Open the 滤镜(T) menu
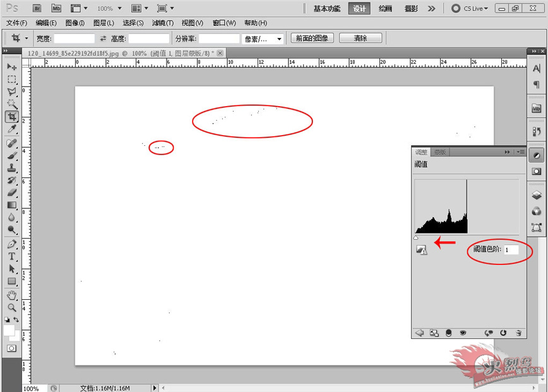 (x=163, y=23)
